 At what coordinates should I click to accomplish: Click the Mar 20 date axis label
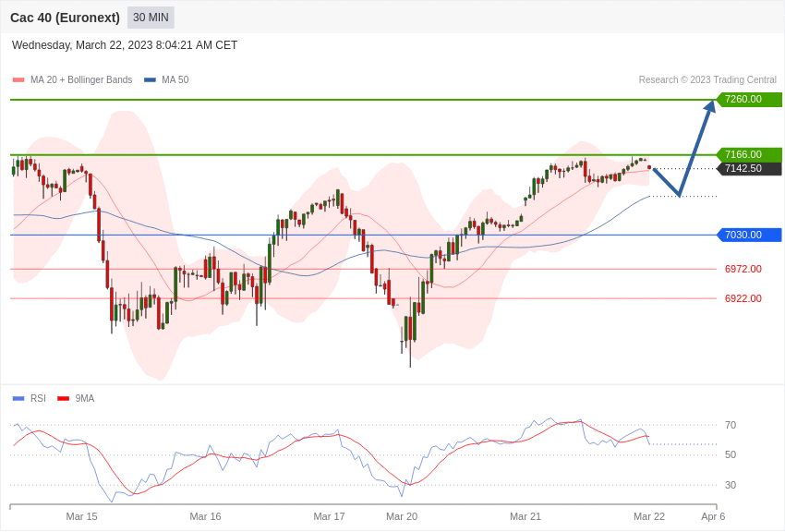coord(402,516)
